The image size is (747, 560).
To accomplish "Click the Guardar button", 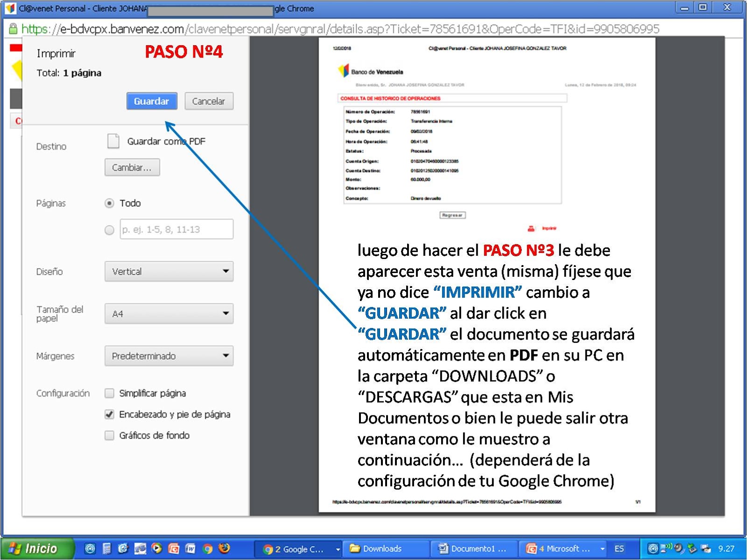I will tap(151, 101).
